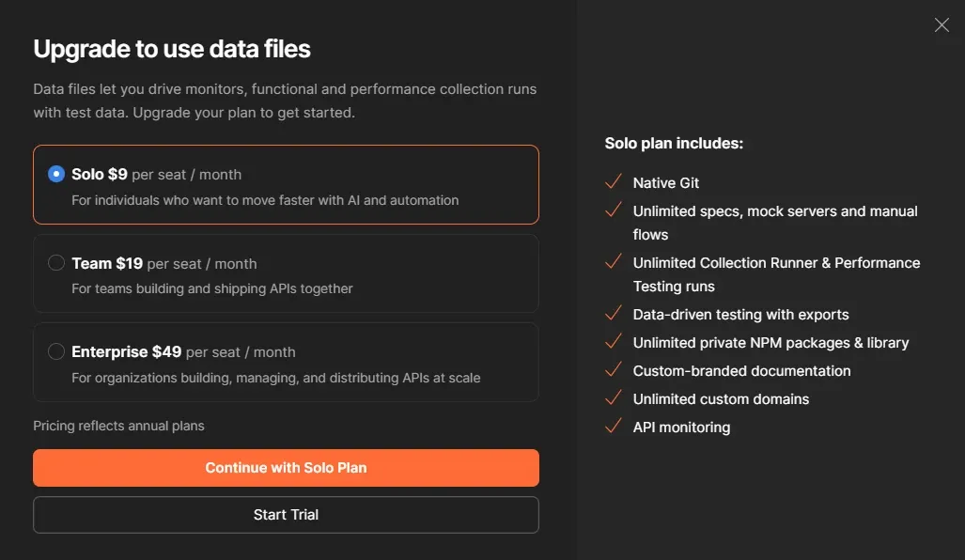Screen dimensions: 965x560
Task: Click the checkmark beside Native Git
Action: pyautogui.click(x=614, y=181)
